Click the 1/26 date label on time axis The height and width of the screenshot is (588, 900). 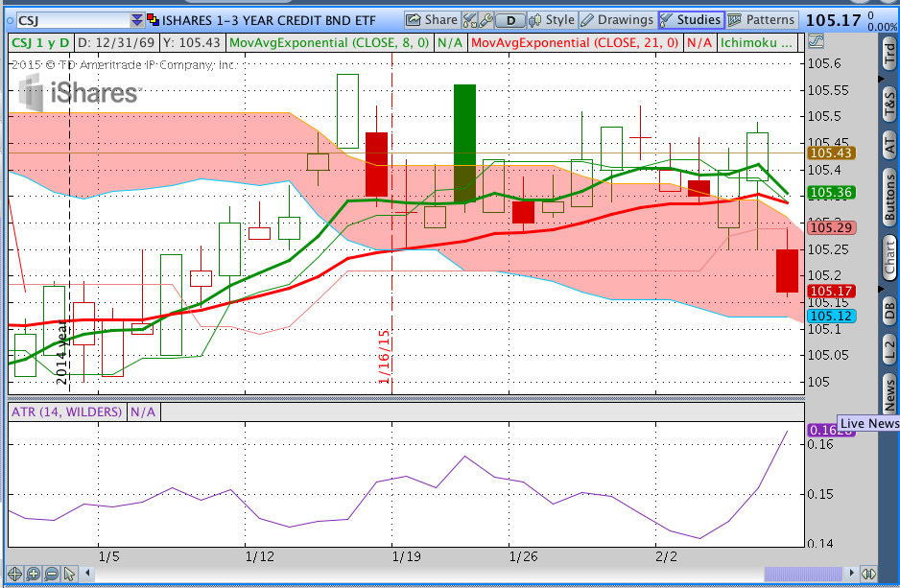(x=524, y=556)
